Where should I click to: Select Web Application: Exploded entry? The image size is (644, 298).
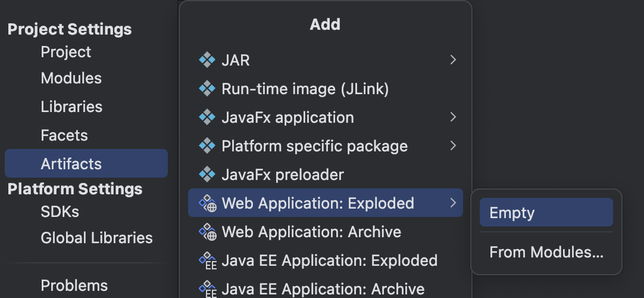click(326, 203)
